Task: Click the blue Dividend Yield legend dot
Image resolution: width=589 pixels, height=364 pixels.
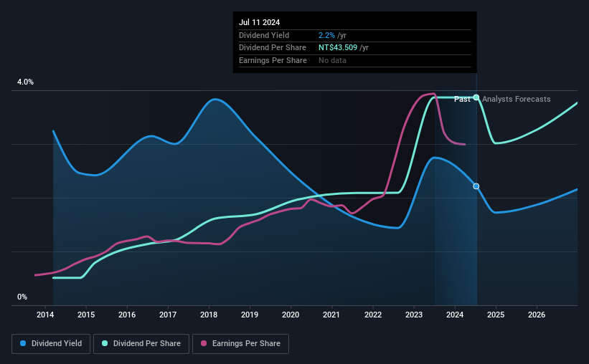Action: pos(23,343)
